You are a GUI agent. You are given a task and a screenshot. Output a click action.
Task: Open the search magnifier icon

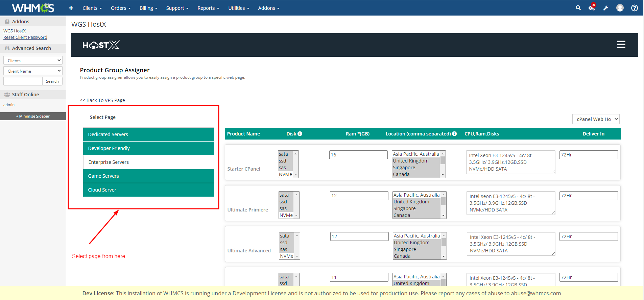tap(578, 8)
